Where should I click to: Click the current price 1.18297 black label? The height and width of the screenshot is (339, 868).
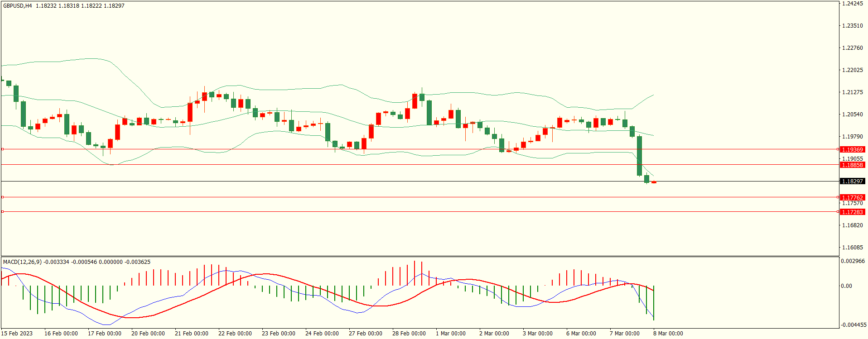click(852, 181)
